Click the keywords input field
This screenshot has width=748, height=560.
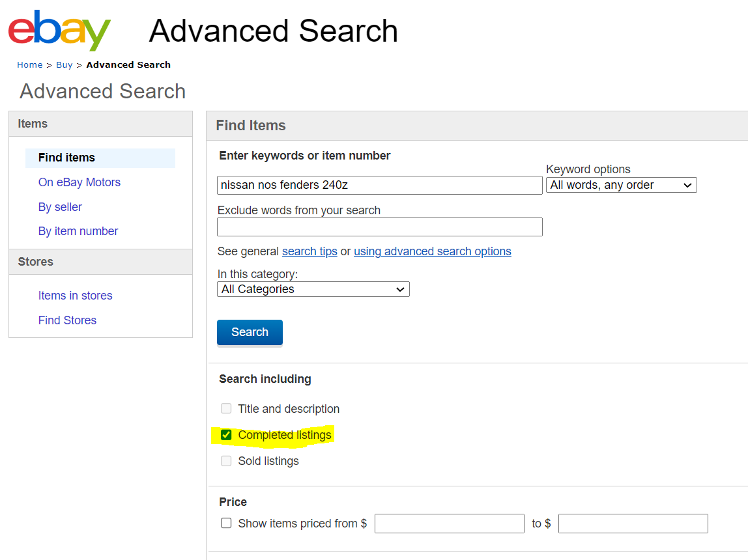[380, 185]
